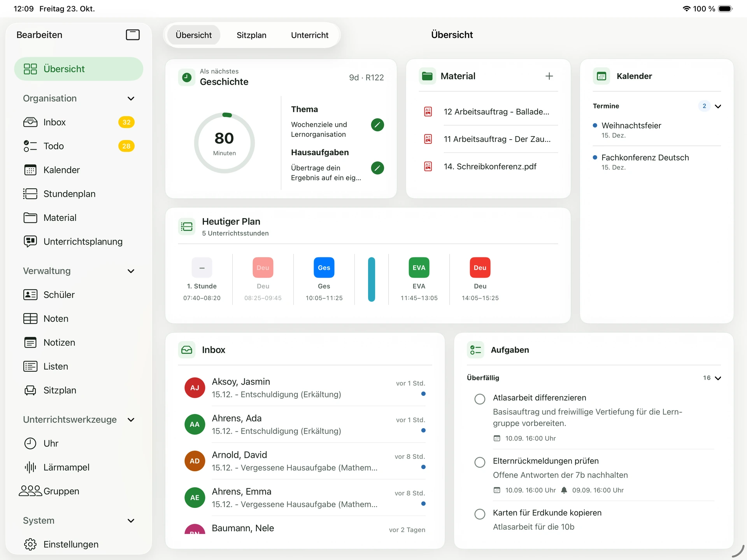Edit Hausaufgaben with green pencil icon
Screen dimensions: 747x560
tap(377, 168)
